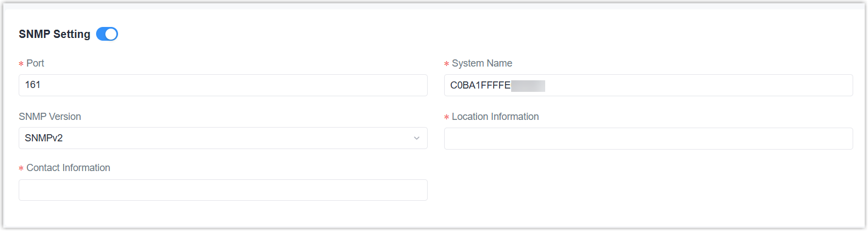Click the blurred part of System Name value

pyautogui.click(x=528, y=85)
